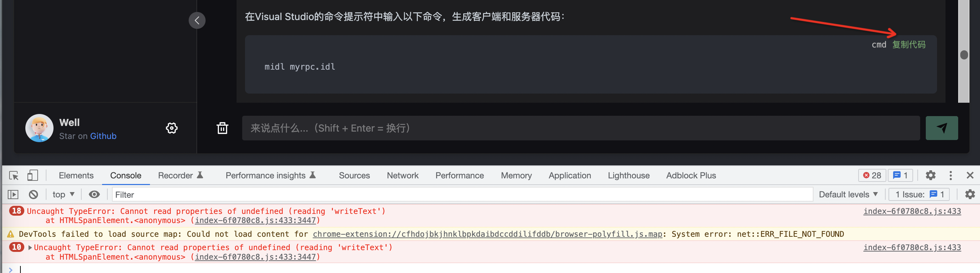This screenshot has width=980, height=273.
Task: Send message with the paper plane button
Action: (x=941, y=128)
